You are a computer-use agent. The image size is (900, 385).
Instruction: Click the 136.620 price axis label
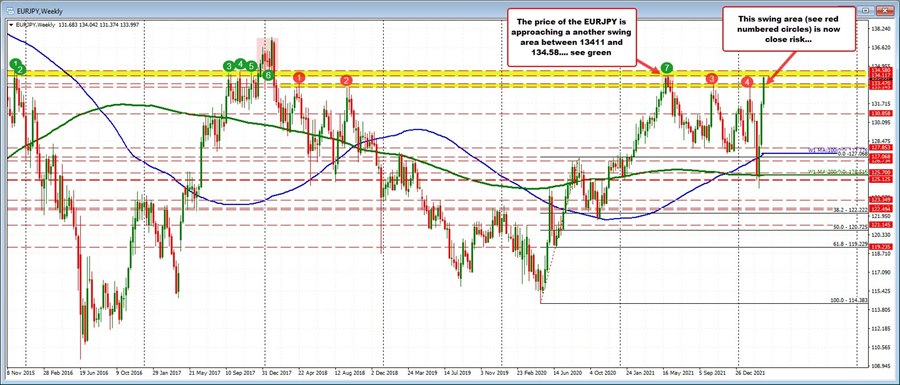point(882,48)
